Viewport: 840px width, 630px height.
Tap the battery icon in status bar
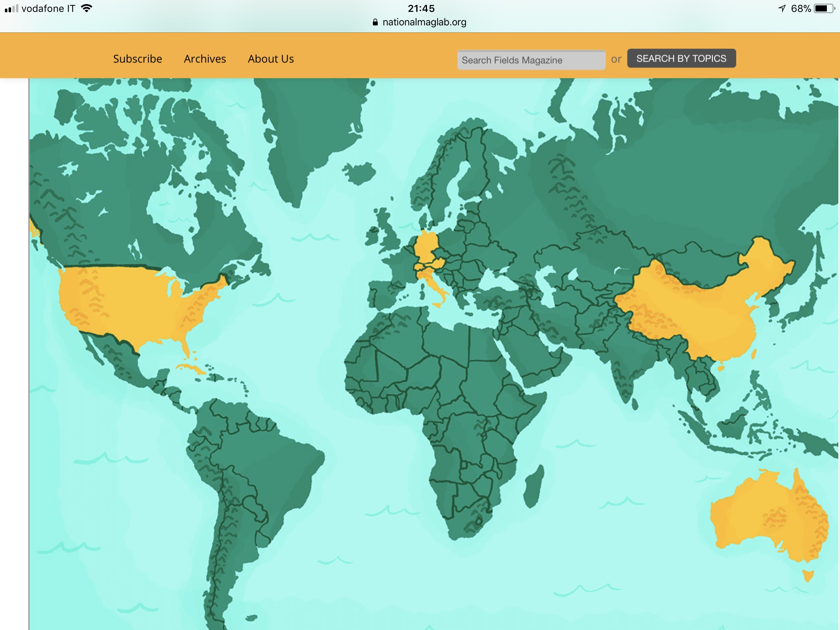coord(824,9)
